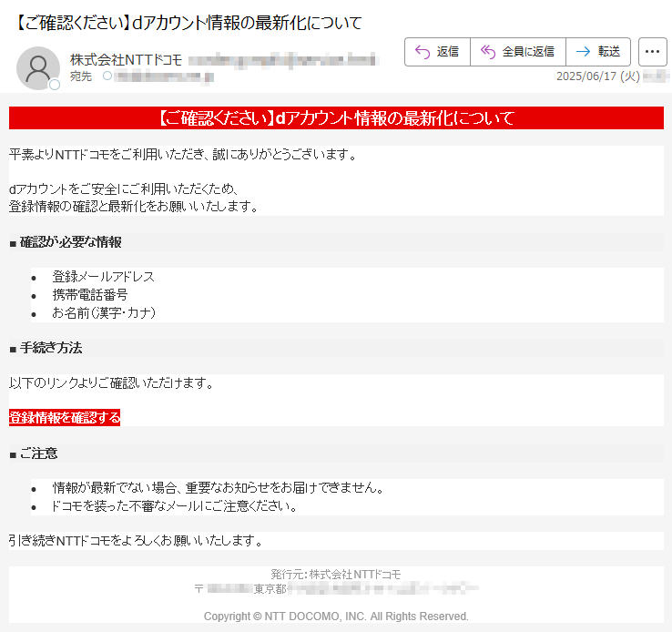Click the closing line 引き続きNTTドコモ

tap(136, 541)
